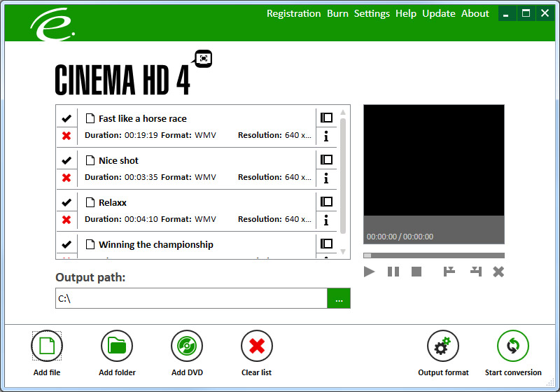Click the file list scroll down arrow
This screenshot has height=392, width=560.
click(x=343, y=252)
